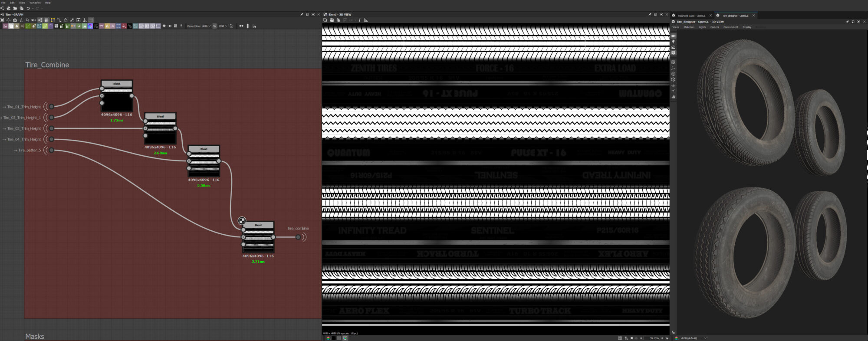Add a comment from the graph toolbar
868x341 pixels.
(164, 26)
